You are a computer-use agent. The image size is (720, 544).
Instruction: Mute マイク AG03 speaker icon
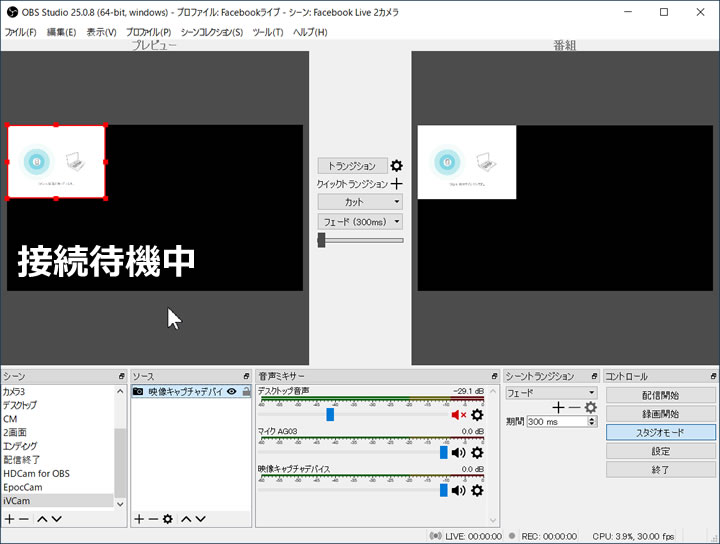coord(458,453)
